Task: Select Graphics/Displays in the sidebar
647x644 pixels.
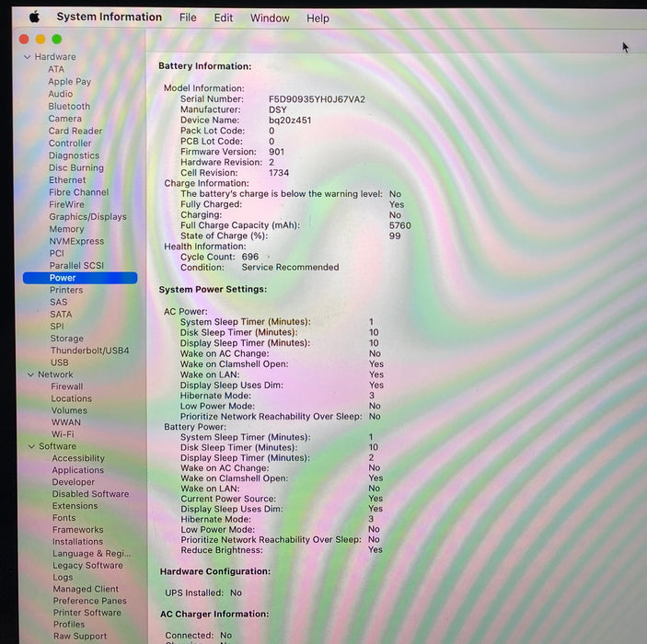Action: pos(87,217)
